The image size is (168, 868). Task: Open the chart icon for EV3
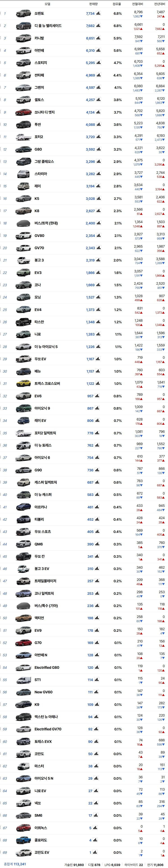pyautogui.click(x=98, y=273)
